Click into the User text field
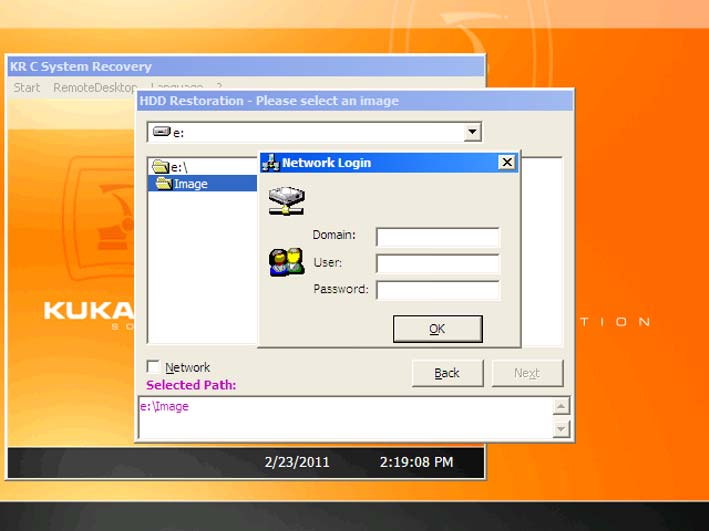The image size is (709, 531). [x=437, y=263]
